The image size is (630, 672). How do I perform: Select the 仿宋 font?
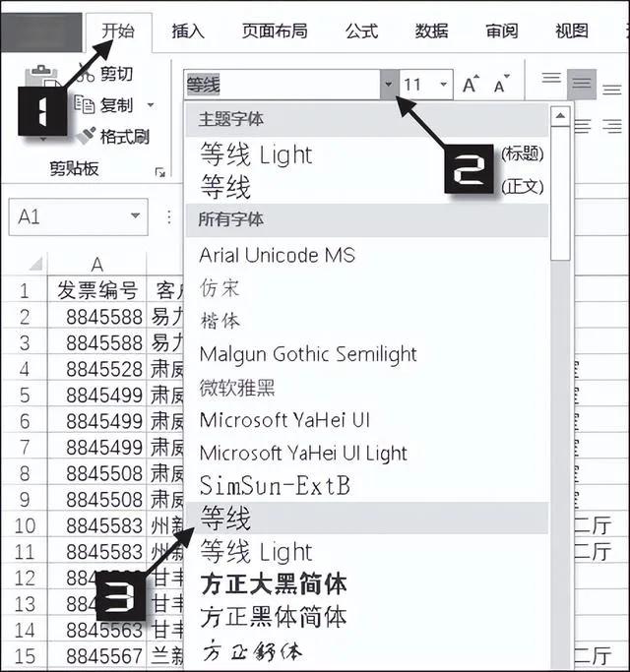[x=366, y=288]
